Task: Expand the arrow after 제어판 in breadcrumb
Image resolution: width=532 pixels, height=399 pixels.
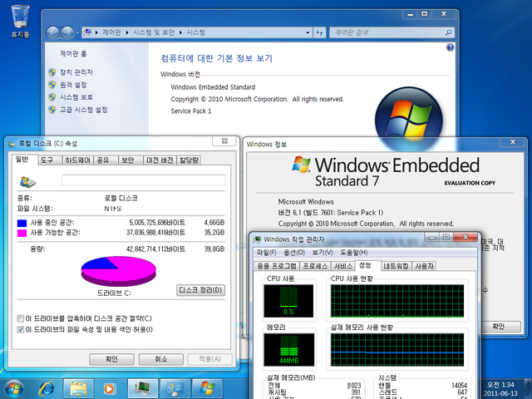Action: coord(127,32)
